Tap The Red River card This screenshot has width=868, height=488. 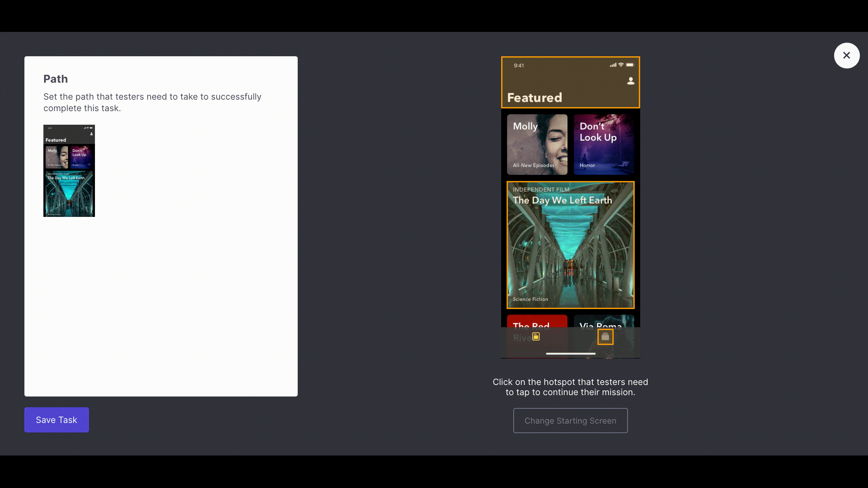pyautogui.click(x=537, y=321)
